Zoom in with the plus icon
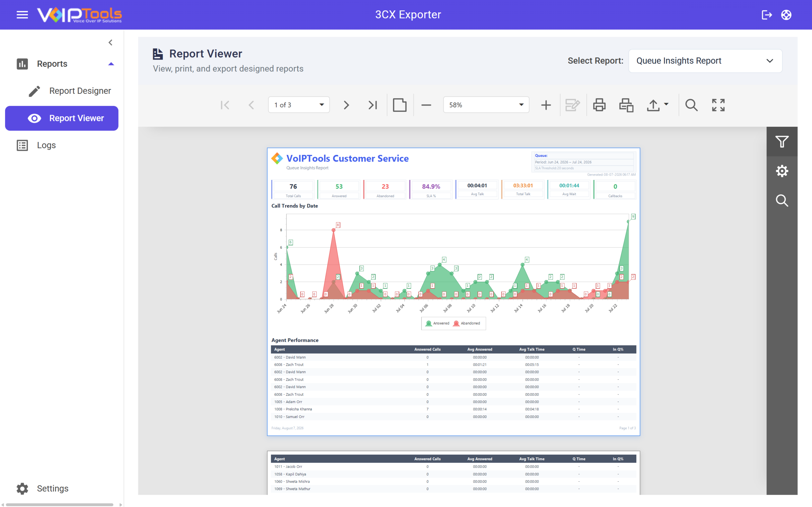 (546, 105)
